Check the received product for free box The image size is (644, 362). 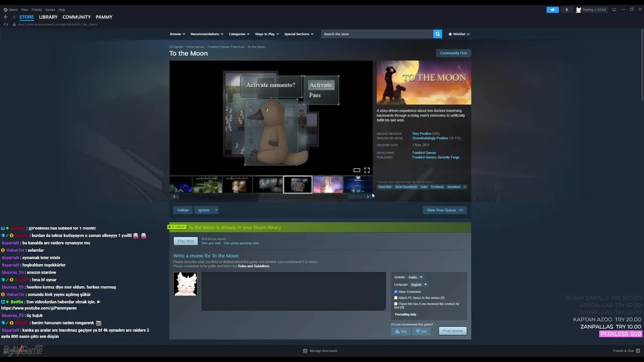pos(396,304)
